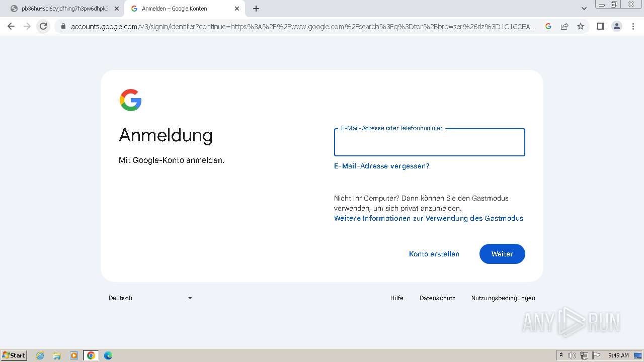Close the pb36hu4spl6cyjdfhing tab
The height and width of the screenshot is (362, 644).
coord(117,9)
